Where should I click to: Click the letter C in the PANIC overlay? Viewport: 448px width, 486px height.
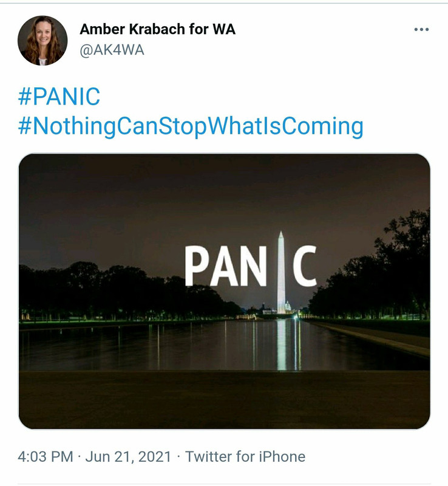tap(305, 265)
